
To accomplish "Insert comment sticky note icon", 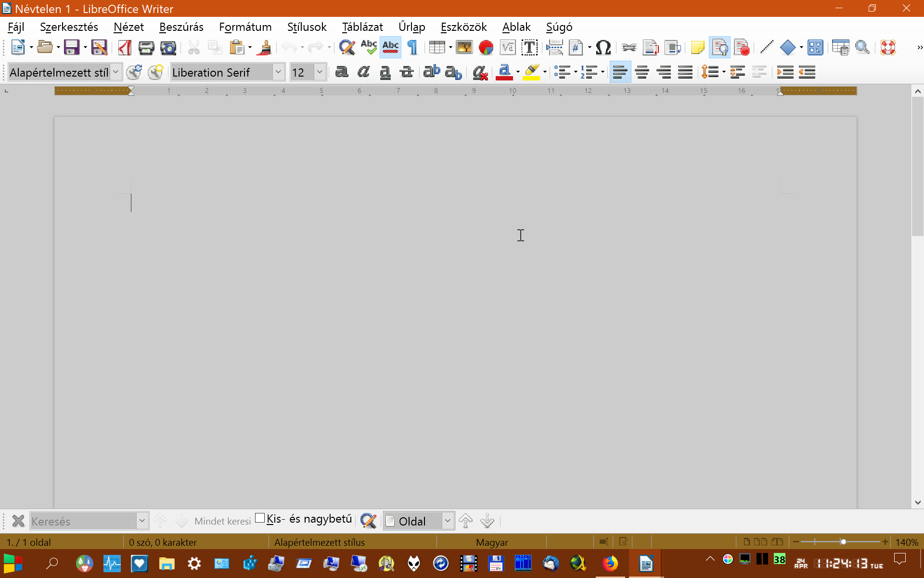I will click(x=697, y=47).
